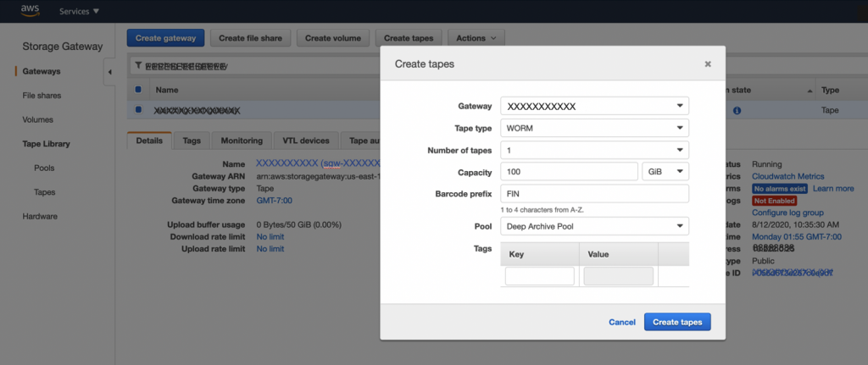Click the Type column header
868x365 pixels.
[830, 90]
